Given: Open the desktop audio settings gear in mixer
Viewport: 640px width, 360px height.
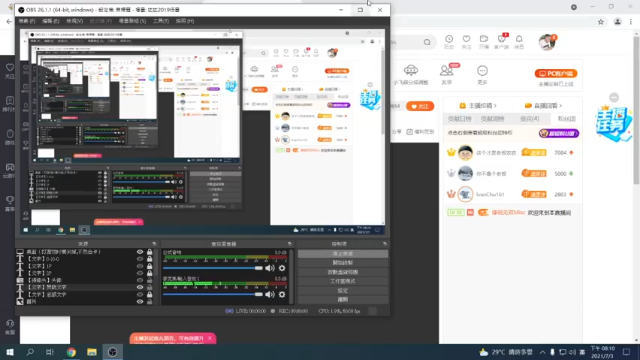Looking at the screenshot, I should tap(282, 268).
